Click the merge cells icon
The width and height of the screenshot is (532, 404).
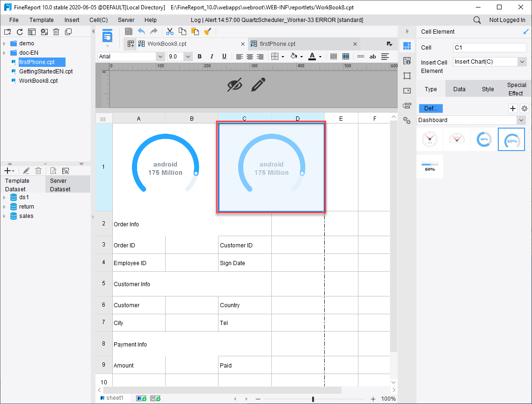pos(334,57)
